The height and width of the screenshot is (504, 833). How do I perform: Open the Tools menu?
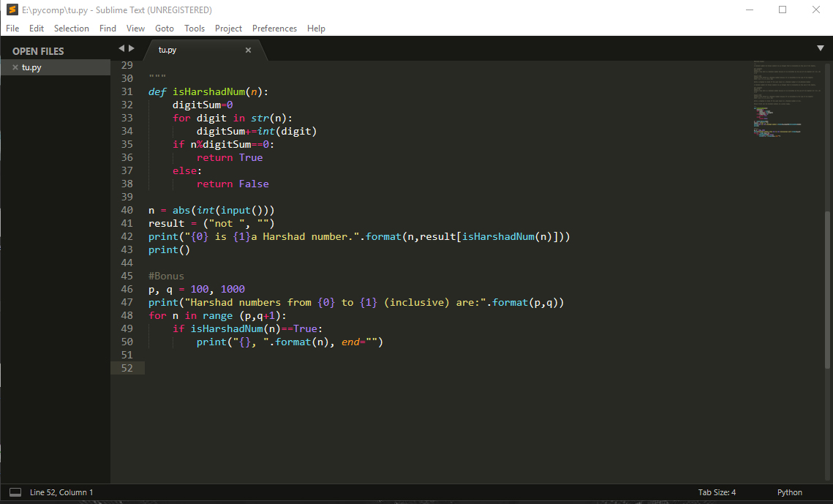point(195,28)
